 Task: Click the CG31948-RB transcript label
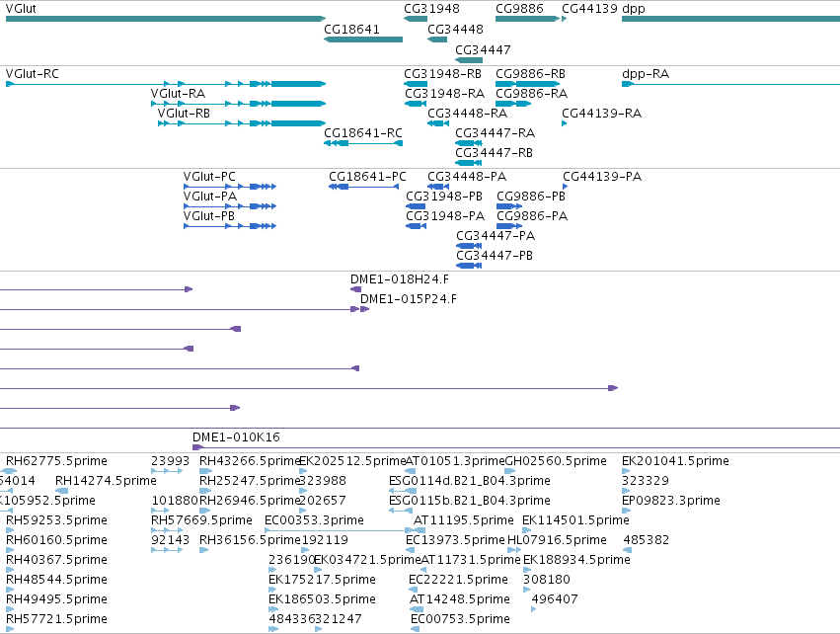point(442,74)
